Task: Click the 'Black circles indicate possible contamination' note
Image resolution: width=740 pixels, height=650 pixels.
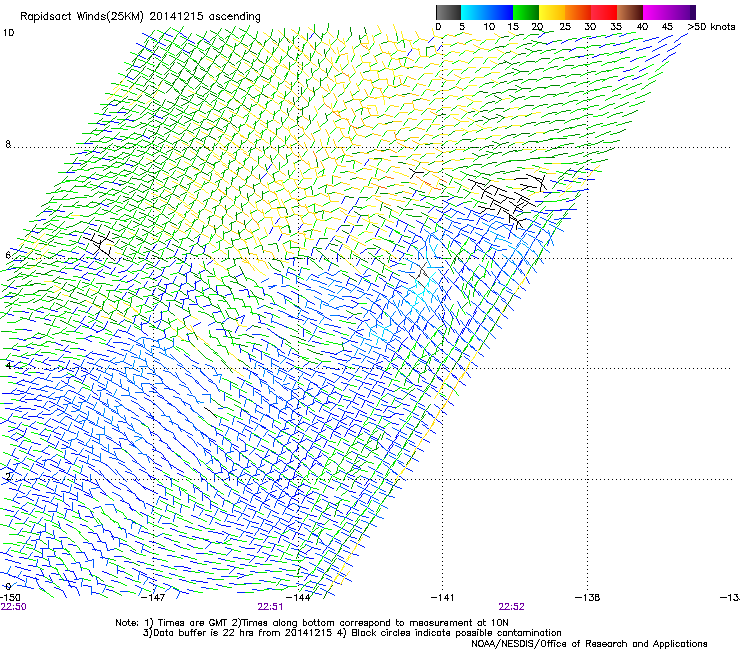Action: [456, 633]
